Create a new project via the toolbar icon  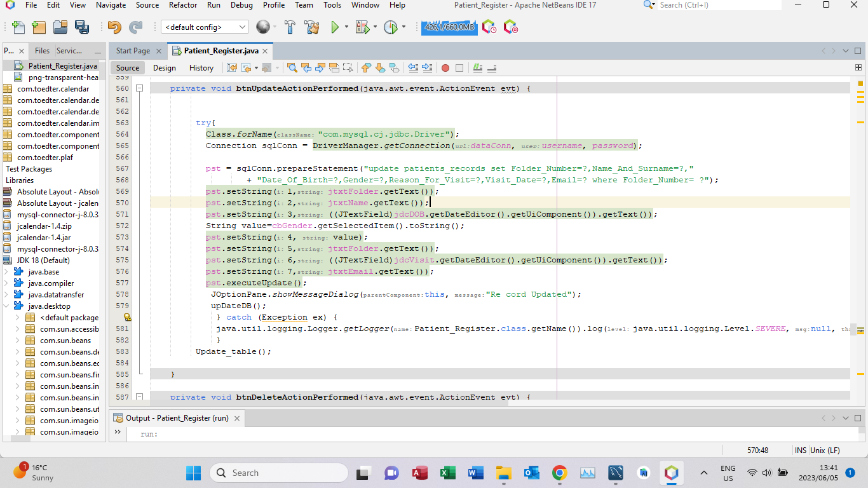pyautogui.click(x=39, y=27)
